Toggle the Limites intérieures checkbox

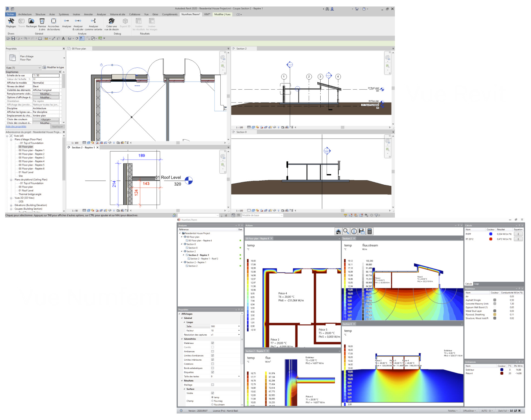213,360
